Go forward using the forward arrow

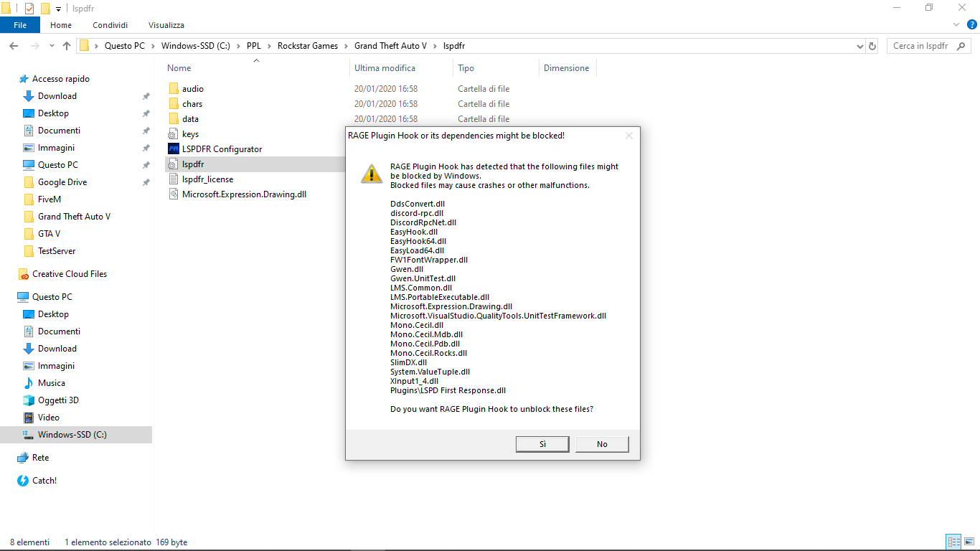34,46
